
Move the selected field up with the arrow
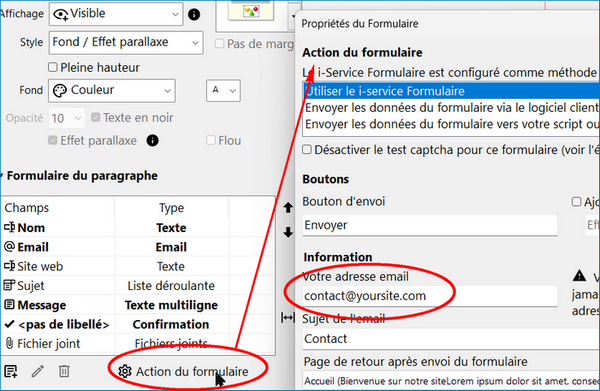point(288,208)
